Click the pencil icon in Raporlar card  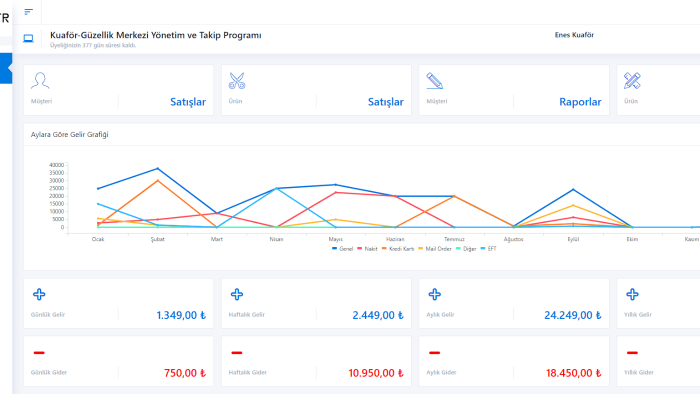[435, 81]
